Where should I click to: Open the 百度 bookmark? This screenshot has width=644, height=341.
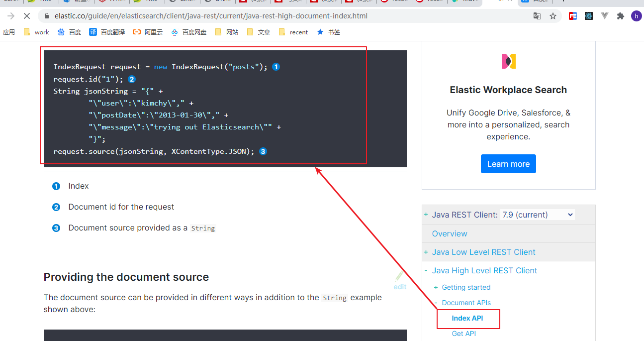point(69,32)
